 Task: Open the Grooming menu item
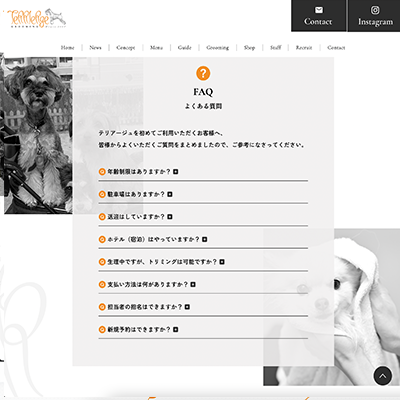(218, 48)
